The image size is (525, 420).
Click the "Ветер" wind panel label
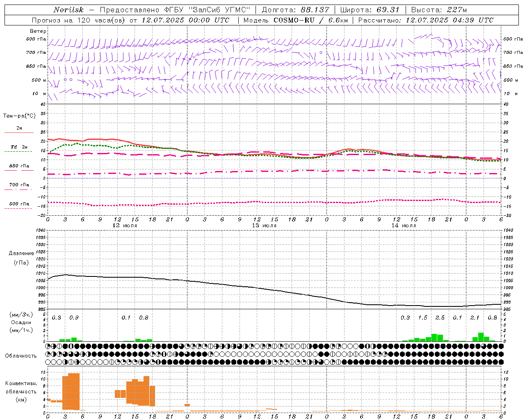[38, 31]
